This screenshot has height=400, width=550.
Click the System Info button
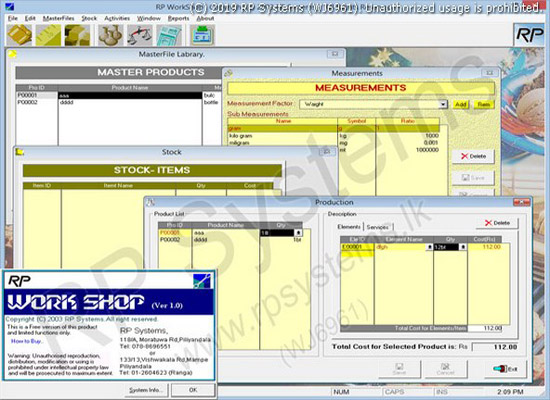[146, 390]
